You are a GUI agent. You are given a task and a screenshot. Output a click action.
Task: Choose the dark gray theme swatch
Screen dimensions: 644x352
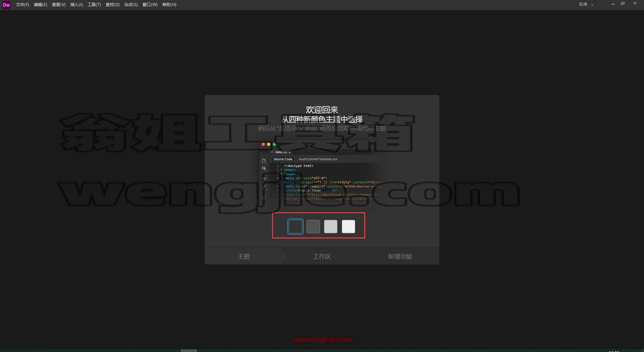coord(313,226)
